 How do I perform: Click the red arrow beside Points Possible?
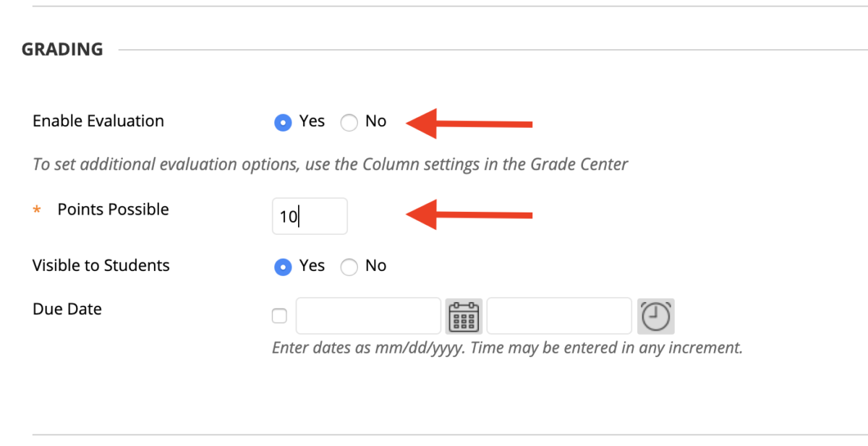click(470, 214)
